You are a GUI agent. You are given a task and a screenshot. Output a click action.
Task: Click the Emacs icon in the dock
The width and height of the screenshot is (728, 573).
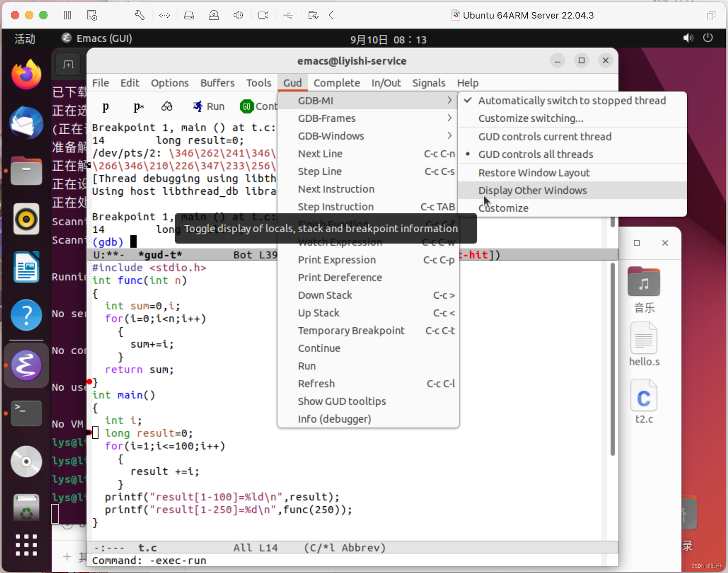[x=26, y=365]
